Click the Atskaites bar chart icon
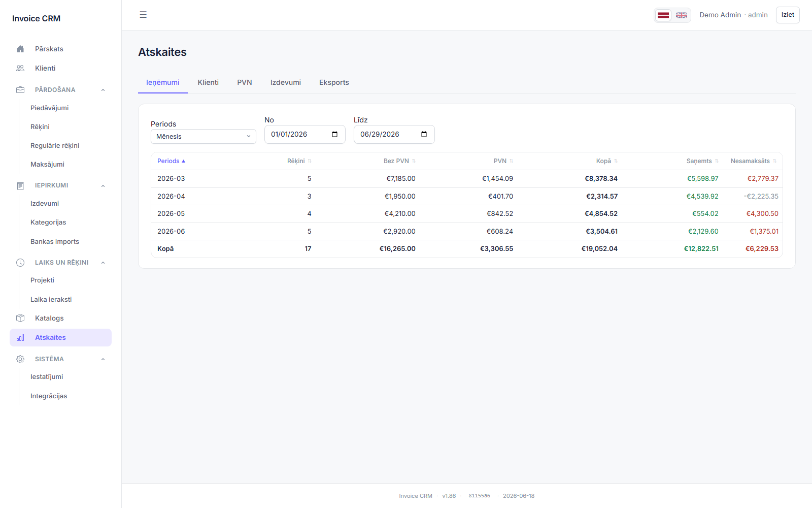 (20, 337)
